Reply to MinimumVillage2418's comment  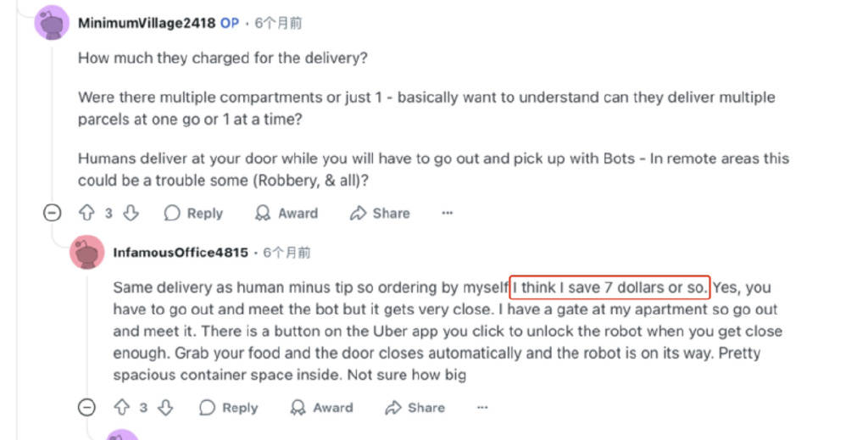[x=193, y=213]
